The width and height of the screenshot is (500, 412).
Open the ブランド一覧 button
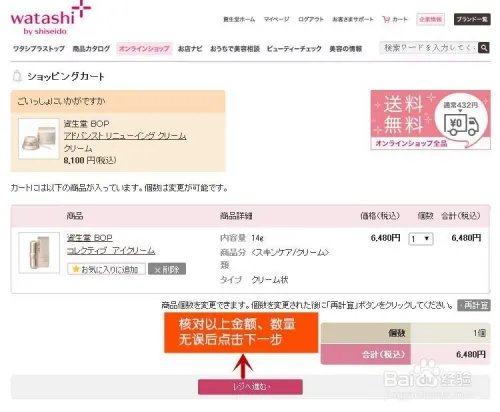point(472,19)
